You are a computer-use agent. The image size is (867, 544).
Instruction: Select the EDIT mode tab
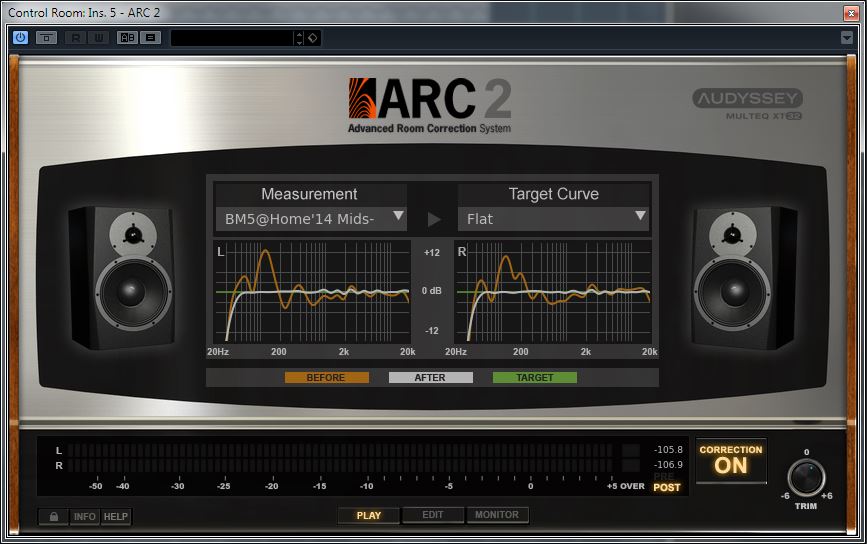tap(433, 515)
